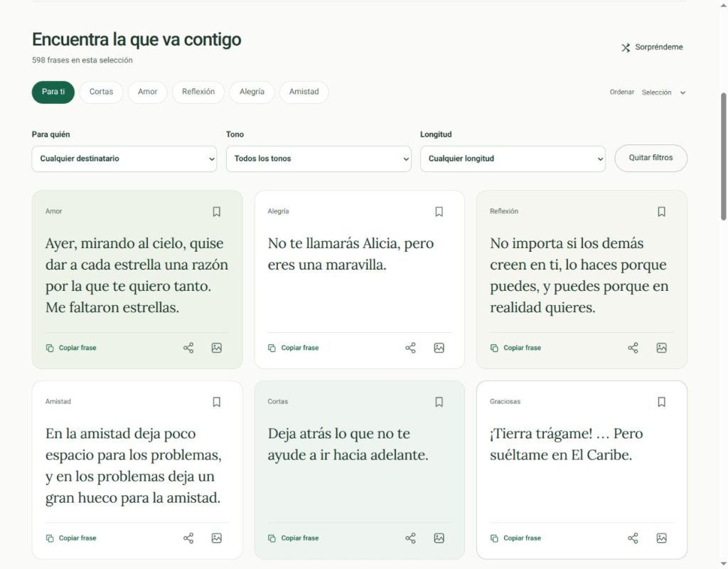Bookmark the Amistad quote card

click(x=216, y=402)
